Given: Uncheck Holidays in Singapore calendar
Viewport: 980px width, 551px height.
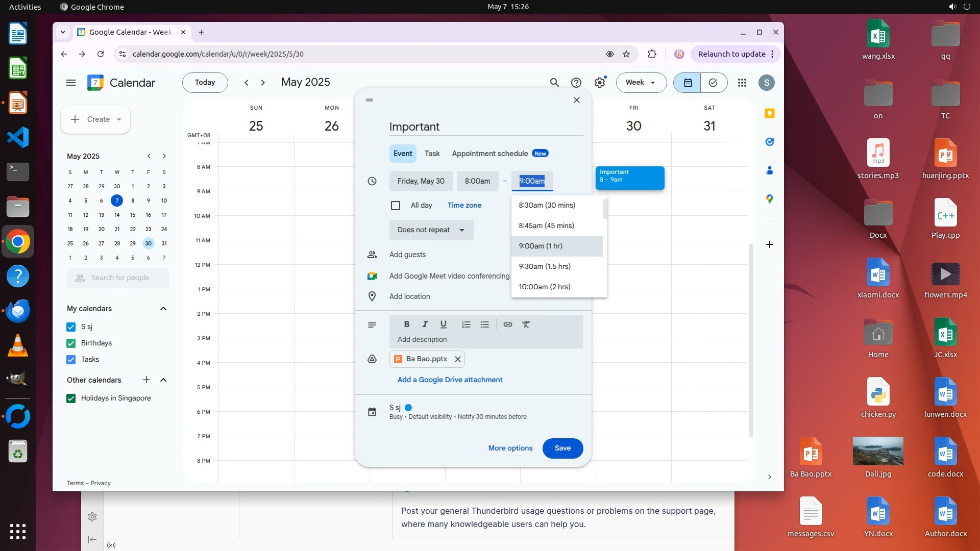Looking at the screenshot, I should click(71, 398).
